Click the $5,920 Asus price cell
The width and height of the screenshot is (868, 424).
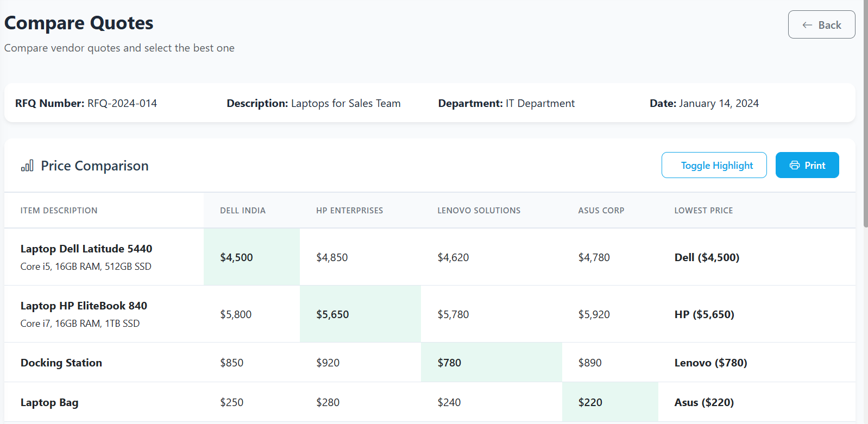coord(609,314)
